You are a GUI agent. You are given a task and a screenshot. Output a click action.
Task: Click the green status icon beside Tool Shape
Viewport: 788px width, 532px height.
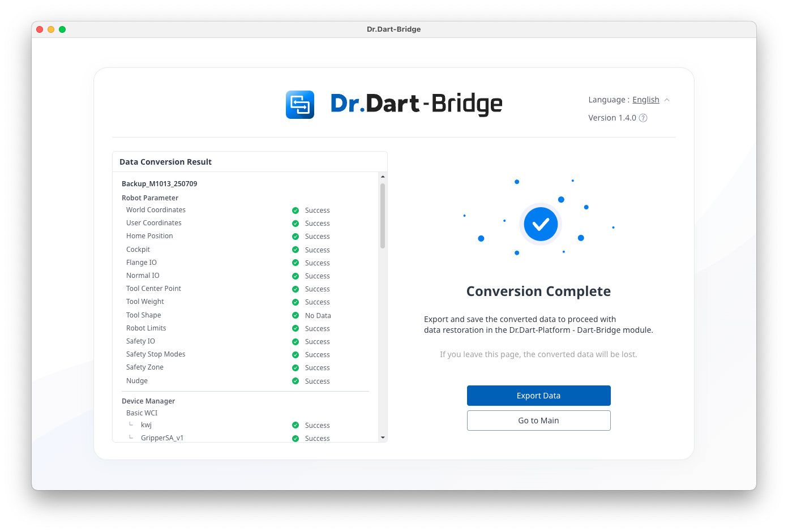click(x=295, y=315)
